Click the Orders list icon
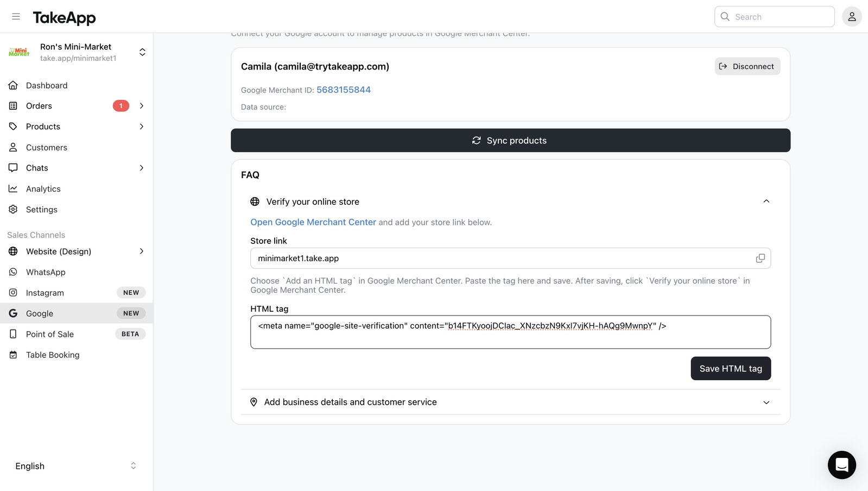 [x=13, y=106]
